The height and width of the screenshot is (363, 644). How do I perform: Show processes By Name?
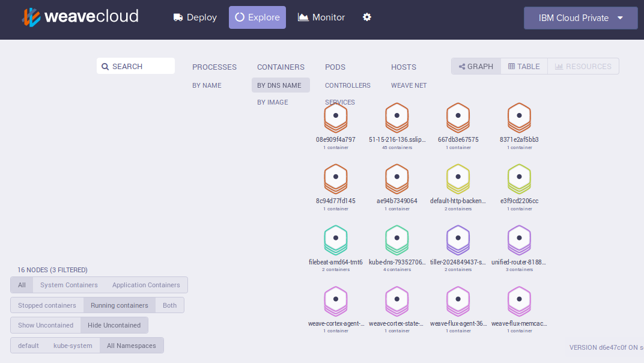[x=207, y=85]
